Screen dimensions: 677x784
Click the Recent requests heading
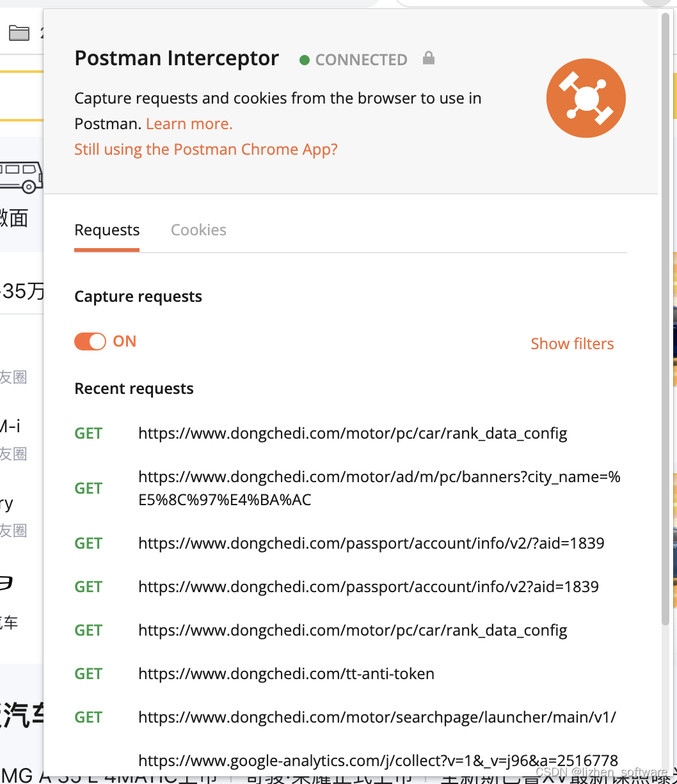pos(134,389)
